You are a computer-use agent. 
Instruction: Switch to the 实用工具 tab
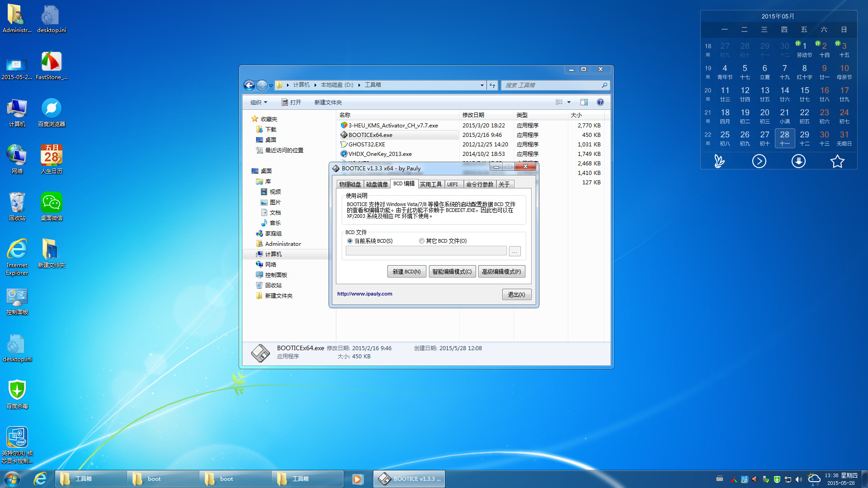pyautogui.click(x=431, y=184)
